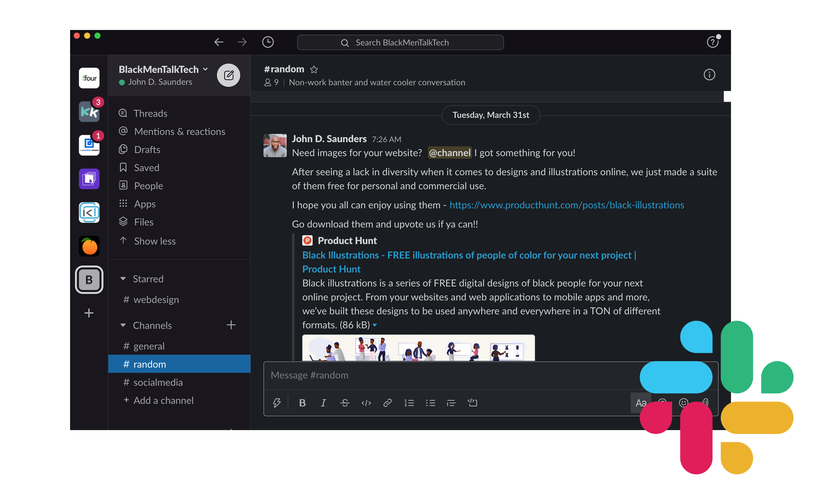Open the lightning bolt shortcuts menu

click(x=277, y=403)
